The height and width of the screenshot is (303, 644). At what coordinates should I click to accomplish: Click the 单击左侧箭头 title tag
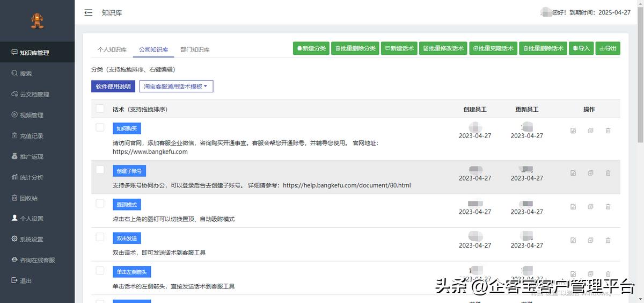tap(131, 272)
